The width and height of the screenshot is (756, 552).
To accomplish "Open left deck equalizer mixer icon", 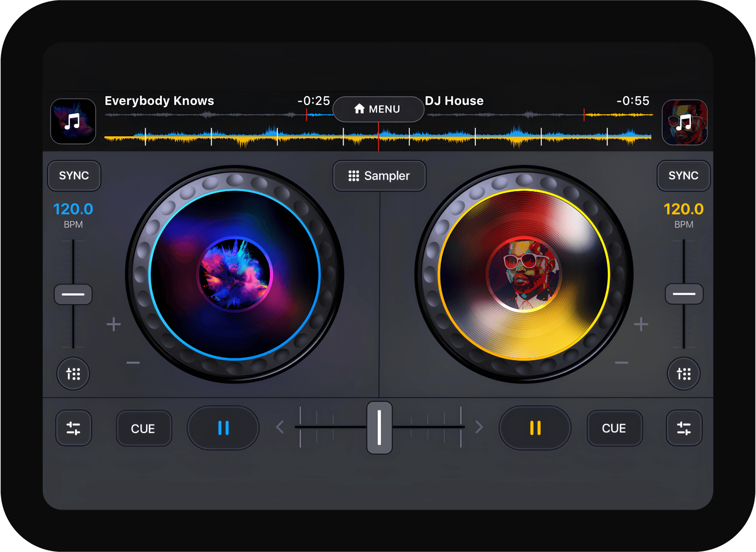I will coord(74,428).
